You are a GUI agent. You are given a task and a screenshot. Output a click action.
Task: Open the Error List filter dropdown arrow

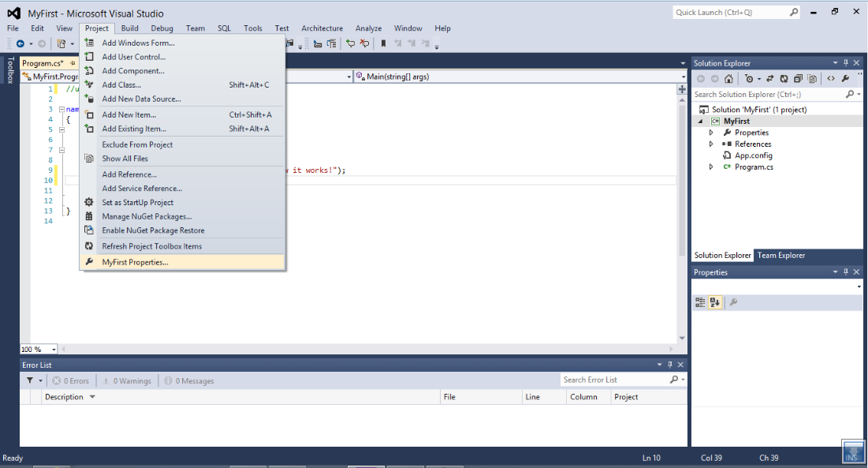40,380
